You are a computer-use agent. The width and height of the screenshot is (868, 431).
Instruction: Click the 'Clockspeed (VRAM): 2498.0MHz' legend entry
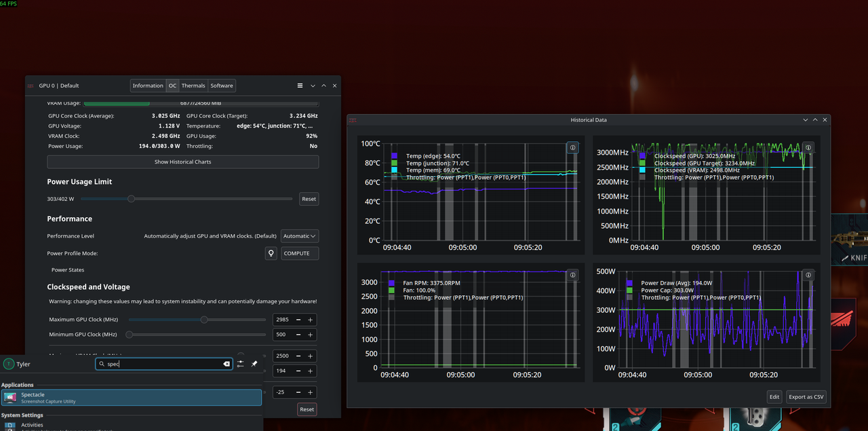click(696, 170)
